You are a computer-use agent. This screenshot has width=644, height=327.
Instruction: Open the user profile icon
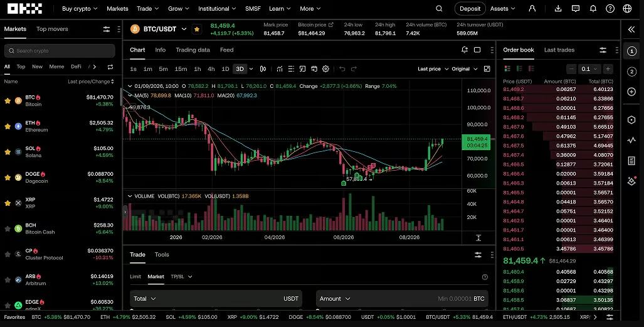pyautogui.click(x=532, y=9)
